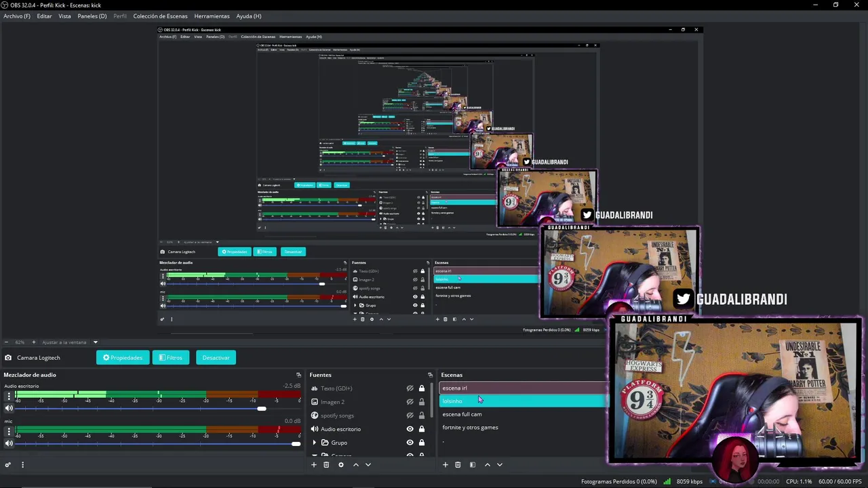
Task: Click the Fotogramas Perdidos status text
Action: pos(619,481)
